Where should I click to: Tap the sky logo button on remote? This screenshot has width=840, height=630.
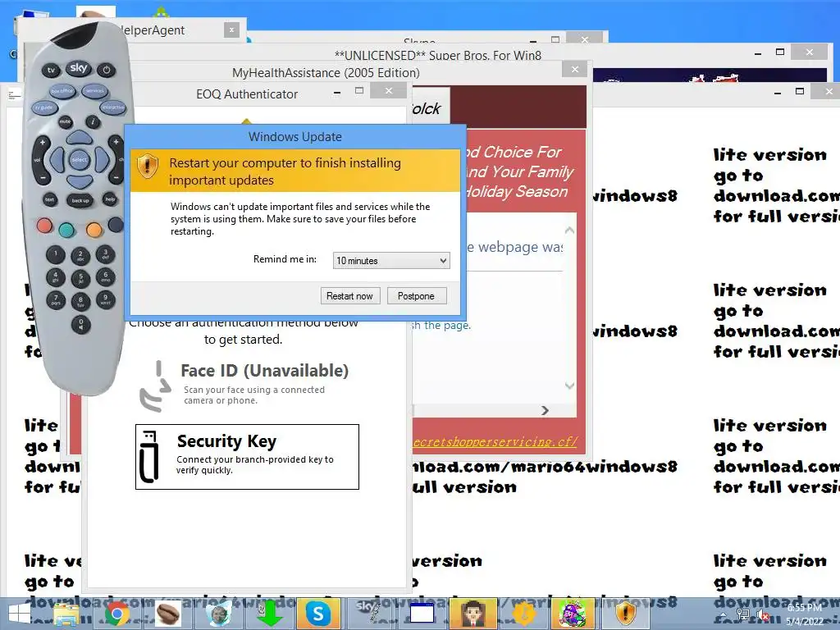(79, 68)
